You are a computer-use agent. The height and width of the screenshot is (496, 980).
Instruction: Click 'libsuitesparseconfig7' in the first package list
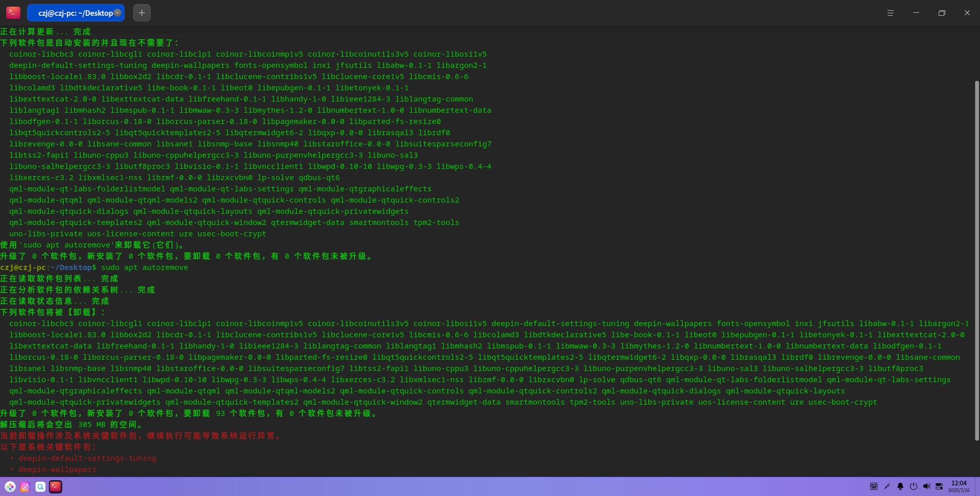[x=443, y=144]
